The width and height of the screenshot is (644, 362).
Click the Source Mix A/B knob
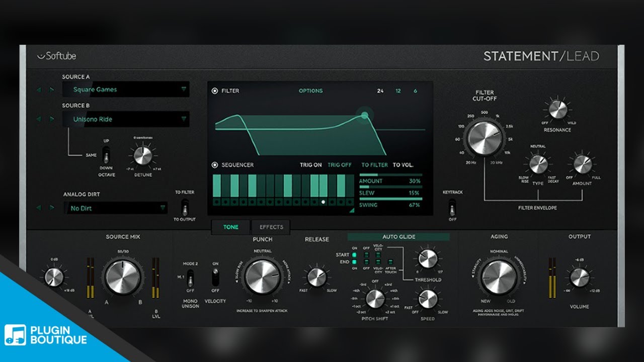(123, 277)
